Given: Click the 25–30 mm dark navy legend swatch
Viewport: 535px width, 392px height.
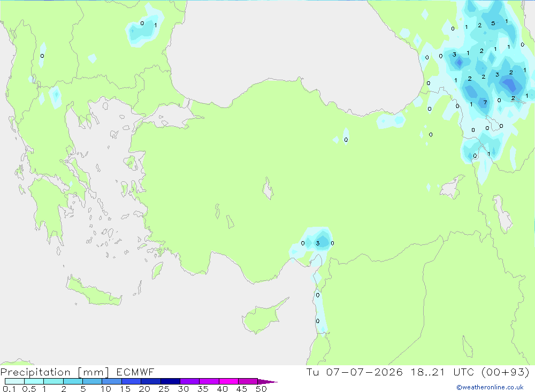Looking at the screenshot, I should [x=170, y=381].
